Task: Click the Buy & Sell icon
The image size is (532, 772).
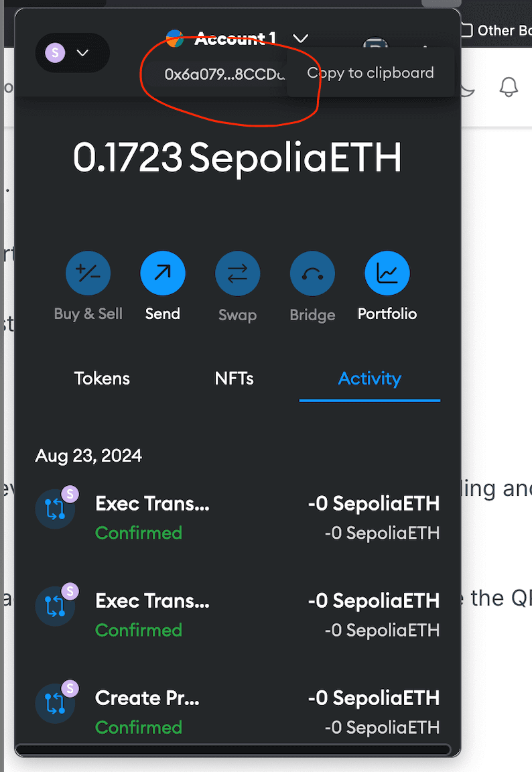Action: pos(88,273)
